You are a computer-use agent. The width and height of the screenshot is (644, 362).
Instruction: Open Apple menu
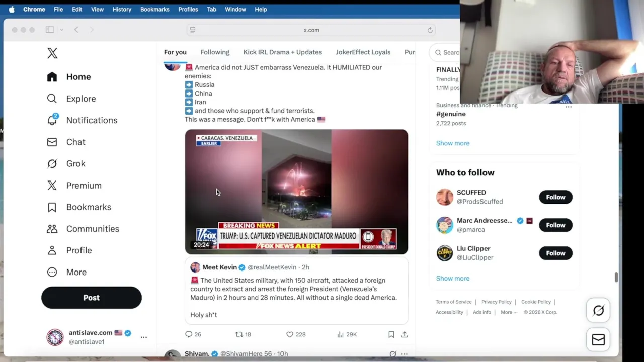click(12, 9)
